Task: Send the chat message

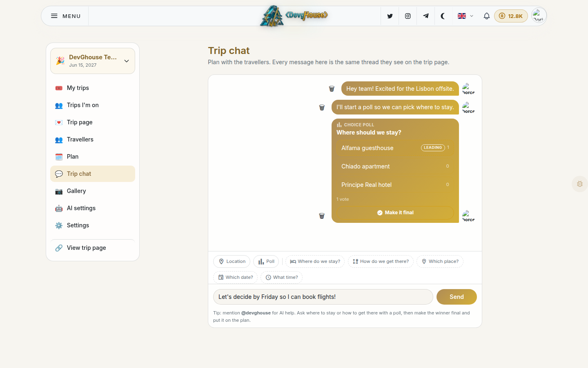Action: (x=457, y=297)
